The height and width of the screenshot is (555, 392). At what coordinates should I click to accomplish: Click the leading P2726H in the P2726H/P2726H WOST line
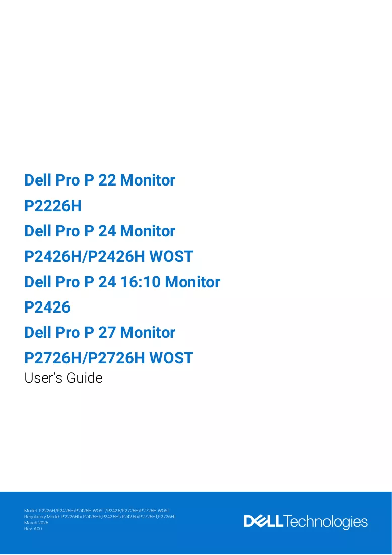click(53, 358)
